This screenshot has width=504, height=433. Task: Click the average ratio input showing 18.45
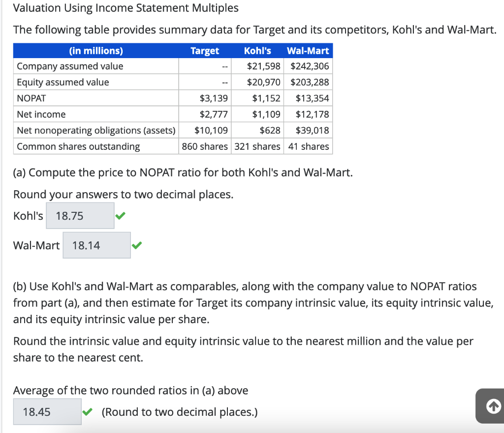pyautogui.click(x=47, y=412)
